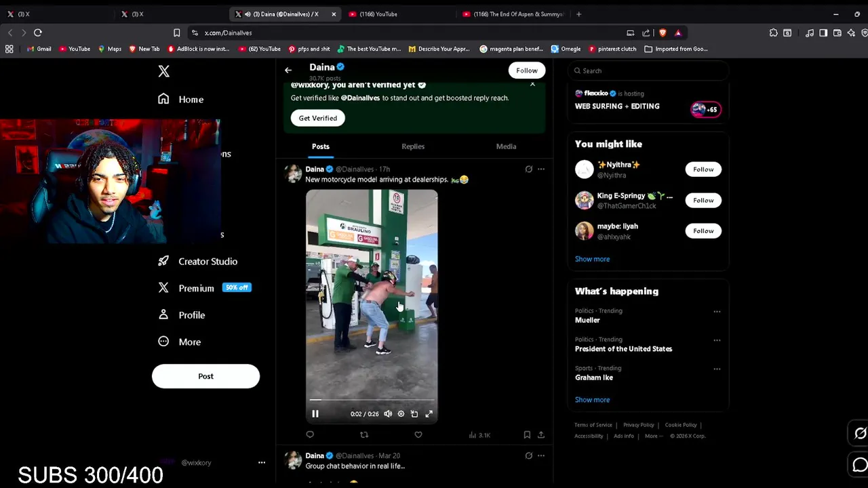868x488 pixels.
Task: Dismiss the Get Verified banner
Action: [532, 84]
